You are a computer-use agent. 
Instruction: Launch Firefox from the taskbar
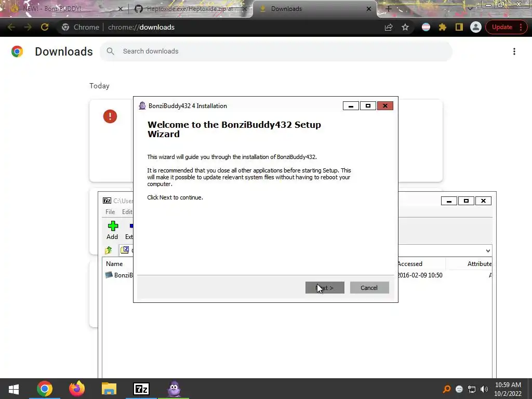pyautogui.click(x=77, y=389)
